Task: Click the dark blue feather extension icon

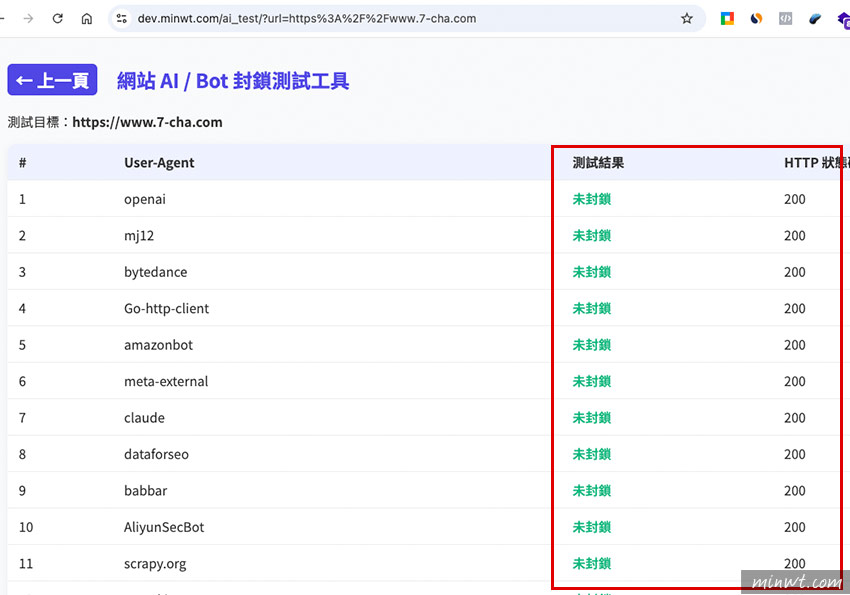Action: pos(815,18)
